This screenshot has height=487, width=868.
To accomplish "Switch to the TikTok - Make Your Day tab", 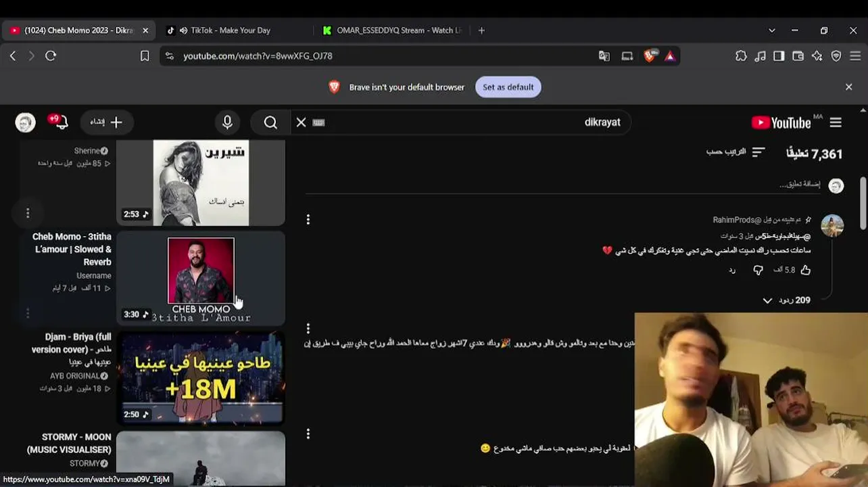I will [x=230, y=30].
